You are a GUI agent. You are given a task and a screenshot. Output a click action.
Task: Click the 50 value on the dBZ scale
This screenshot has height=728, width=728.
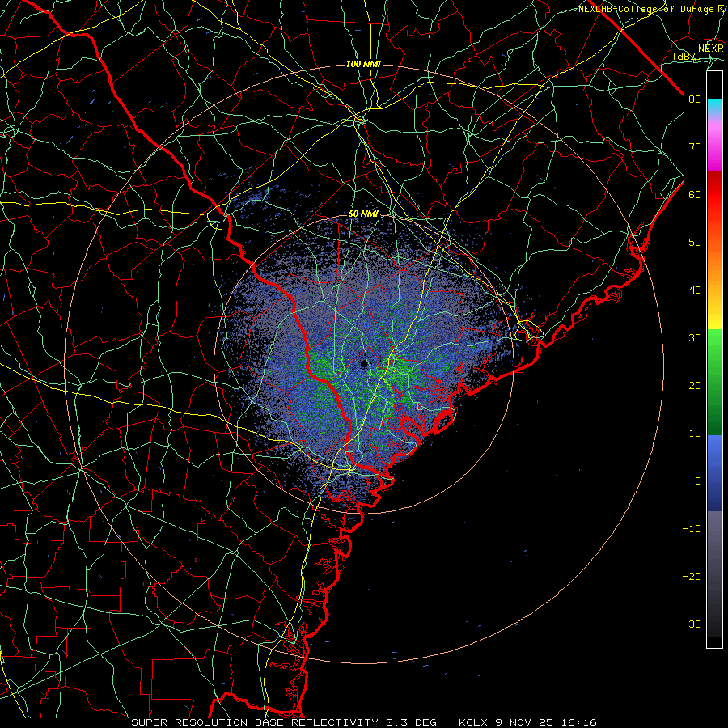(x=695, y=243)
